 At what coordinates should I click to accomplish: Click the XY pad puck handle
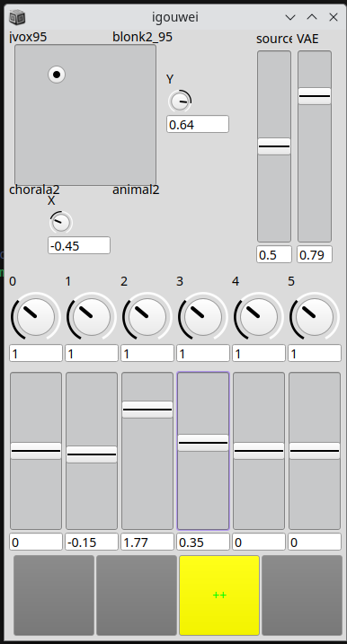(x=57, y=75)
